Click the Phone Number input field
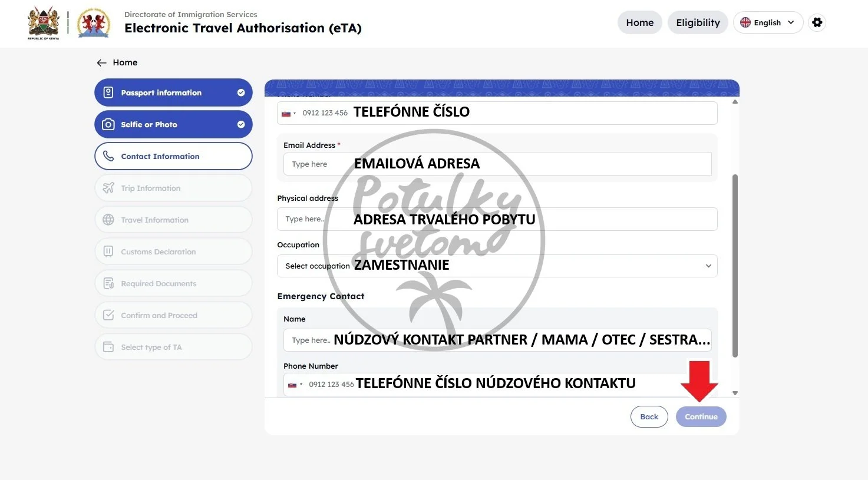 pos(497,113)
